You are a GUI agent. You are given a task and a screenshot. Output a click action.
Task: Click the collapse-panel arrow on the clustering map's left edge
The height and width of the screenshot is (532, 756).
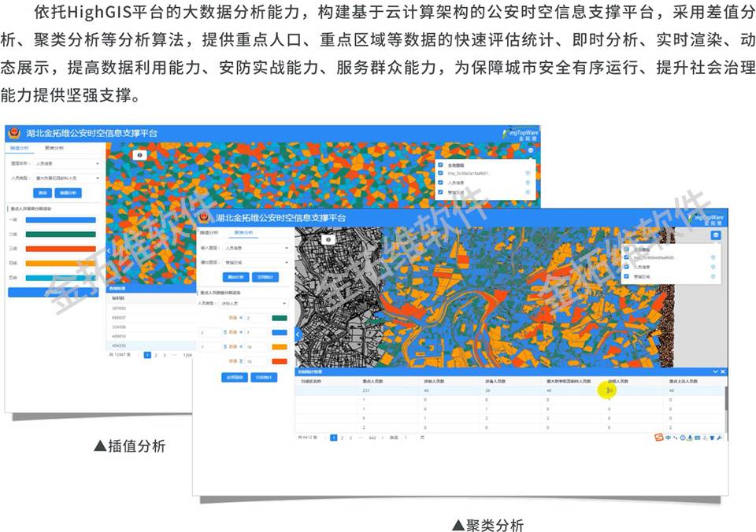298,334
